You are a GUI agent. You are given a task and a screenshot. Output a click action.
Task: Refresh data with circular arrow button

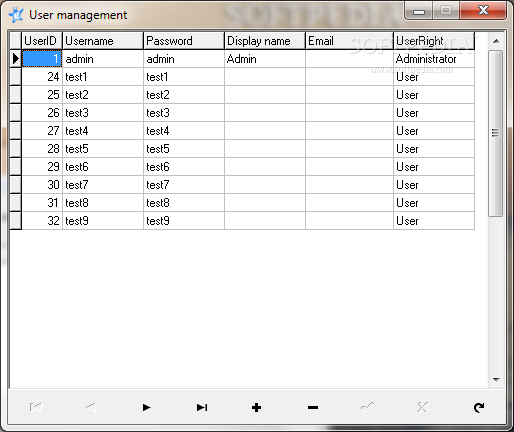point(479,407)
